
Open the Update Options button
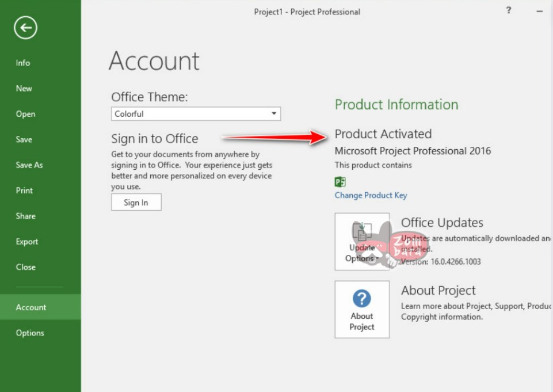pyautogui.click(x=362, y=242)
